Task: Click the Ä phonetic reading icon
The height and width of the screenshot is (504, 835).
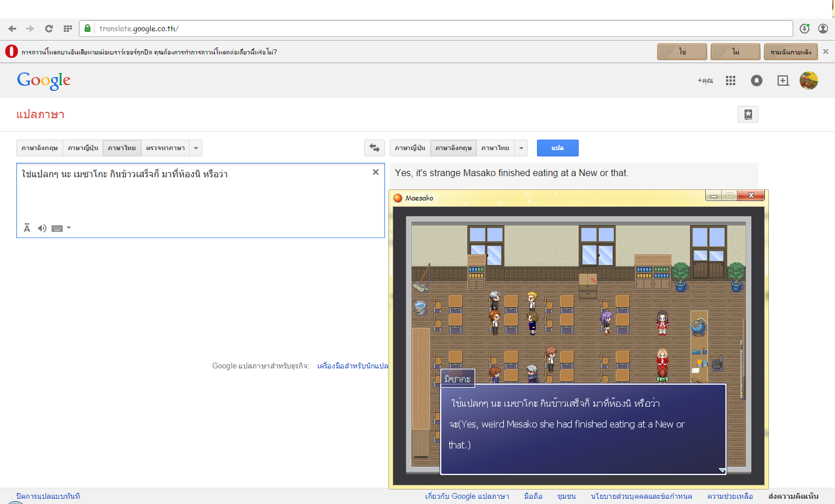Action: point(27,228)
